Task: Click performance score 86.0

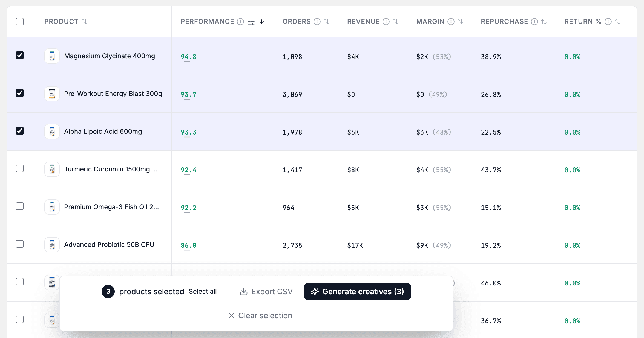Action: tap(188, 246)
